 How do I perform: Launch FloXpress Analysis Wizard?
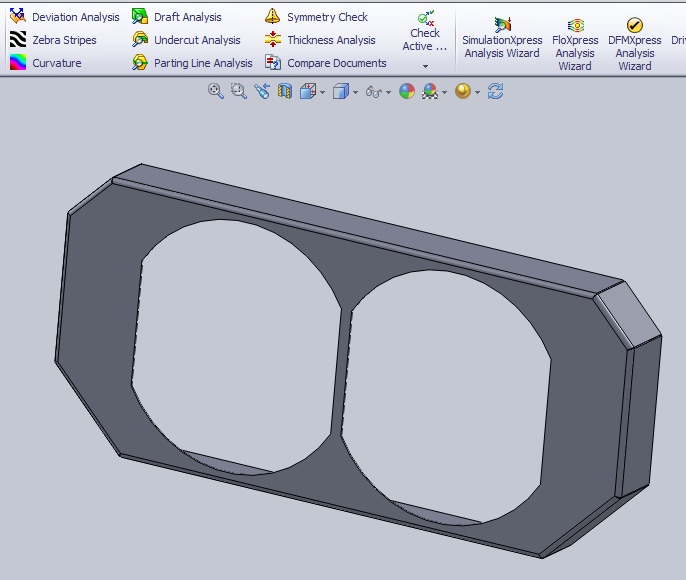point(575,45)
